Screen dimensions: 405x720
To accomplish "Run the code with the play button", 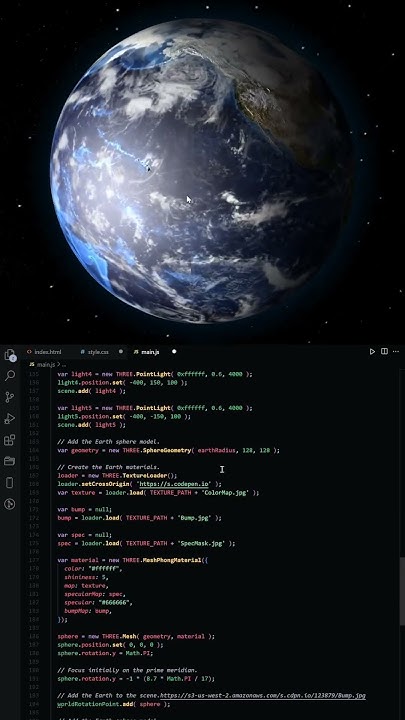I will tap(372, 351).
